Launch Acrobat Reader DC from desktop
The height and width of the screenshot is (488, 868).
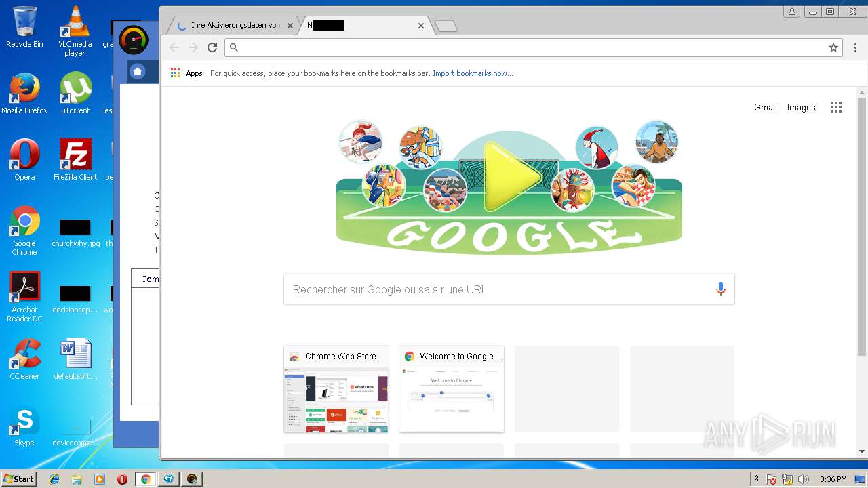(x=24, y=298)
